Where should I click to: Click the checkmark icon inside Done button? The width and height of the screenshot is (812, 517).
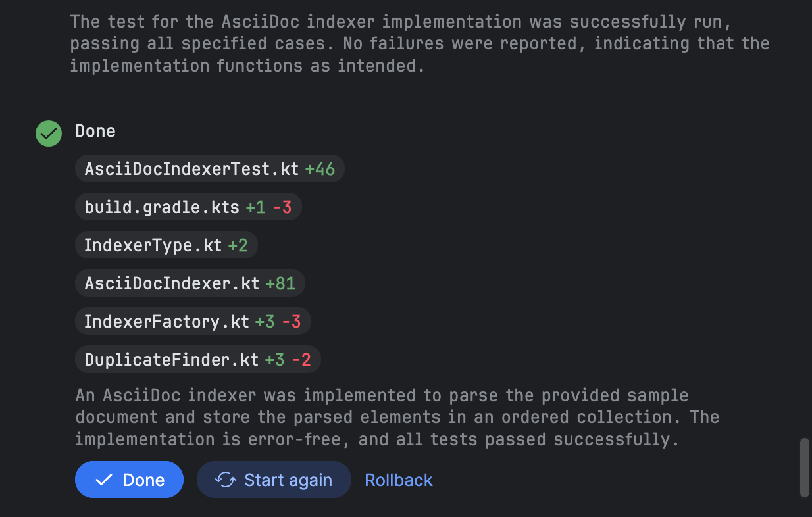tap(104, 480)
